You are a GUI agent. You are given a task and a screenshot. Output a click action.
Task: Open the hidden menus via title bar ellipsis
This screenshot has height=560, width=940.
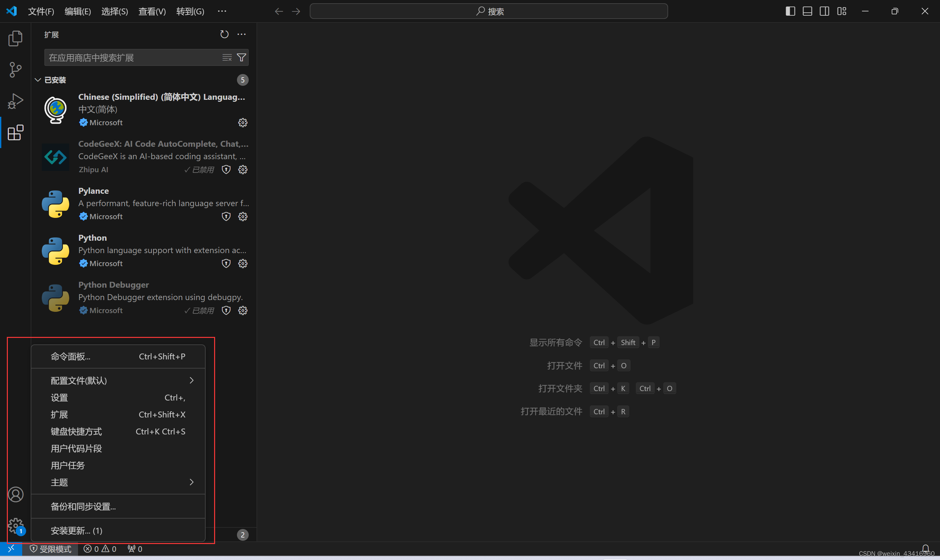[222, 11]
